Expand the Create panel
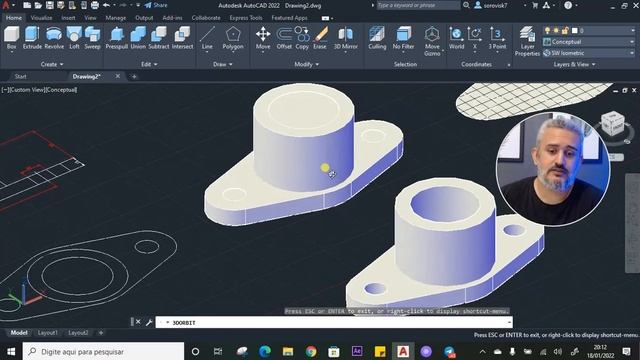The height and width of the screenshot is (360, 640). (52, 64)
